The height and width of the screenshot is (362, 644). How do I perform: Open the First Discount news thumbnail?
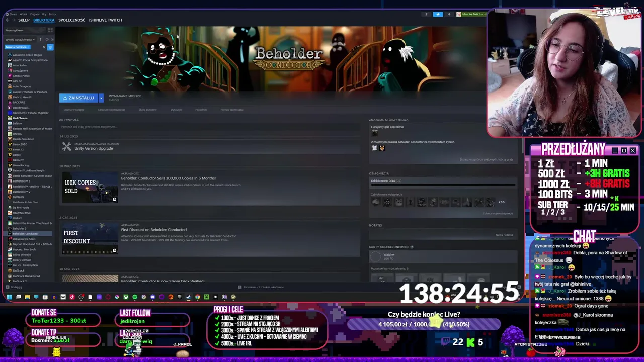tap(90, 239)
